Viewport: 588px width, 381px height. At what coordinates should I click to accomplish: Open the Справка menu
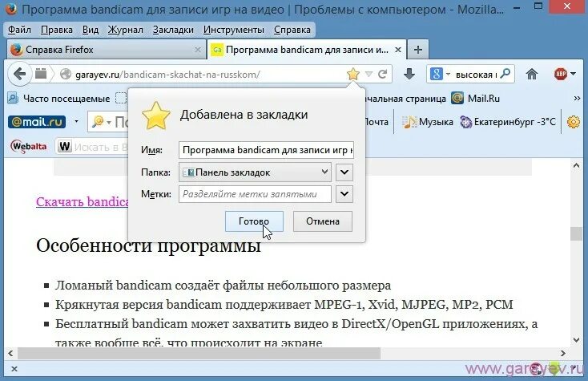pos(292,30)
